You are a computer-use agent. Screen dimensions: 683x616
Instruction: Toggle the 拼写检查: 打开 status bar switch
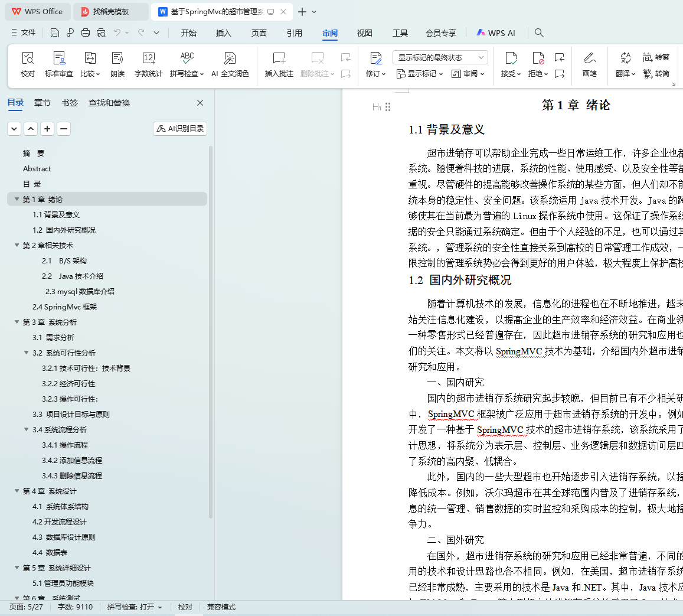click(x=135, y=607)
